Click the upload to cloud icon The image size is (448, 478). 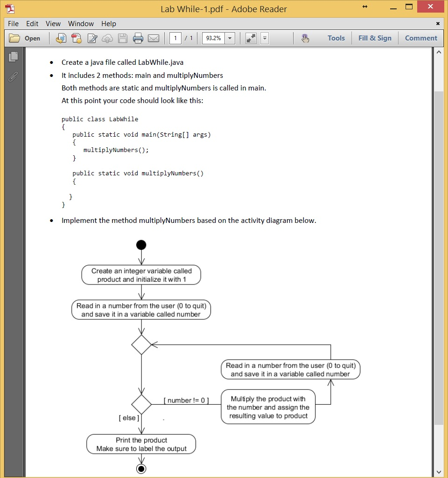(x=107, y=38)
